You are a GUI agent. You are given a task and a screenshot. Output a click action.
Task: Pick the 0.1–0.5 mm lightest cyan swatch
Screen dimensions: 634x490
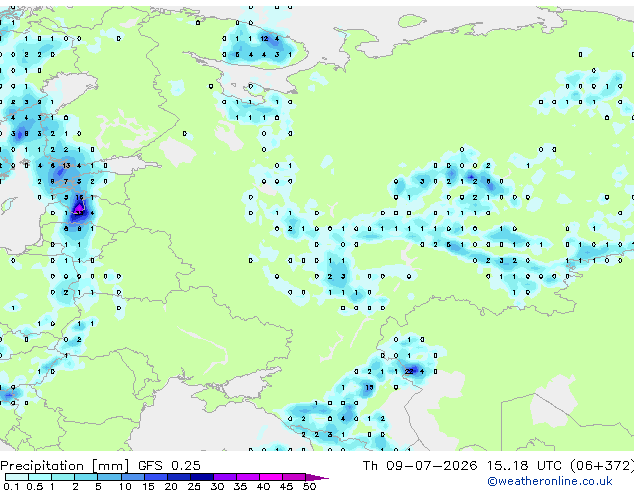(17, 477)
